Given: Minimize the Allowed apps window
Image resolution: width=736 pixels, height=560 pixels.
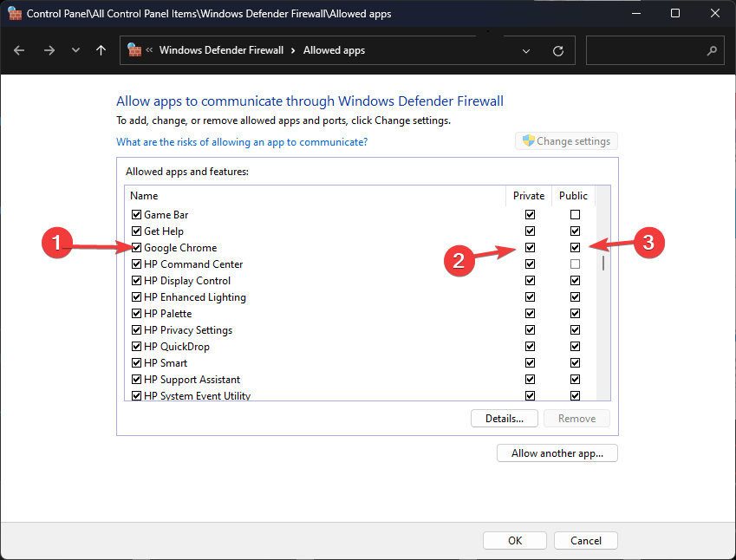Looking at the screenshot, I should coord(636,13).
